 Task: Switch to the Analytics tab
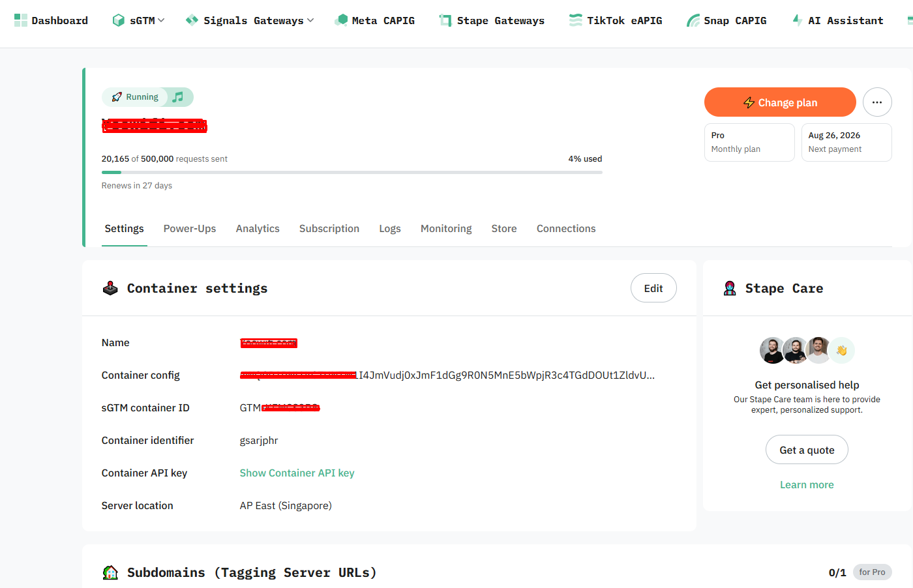tap(258, 229)
